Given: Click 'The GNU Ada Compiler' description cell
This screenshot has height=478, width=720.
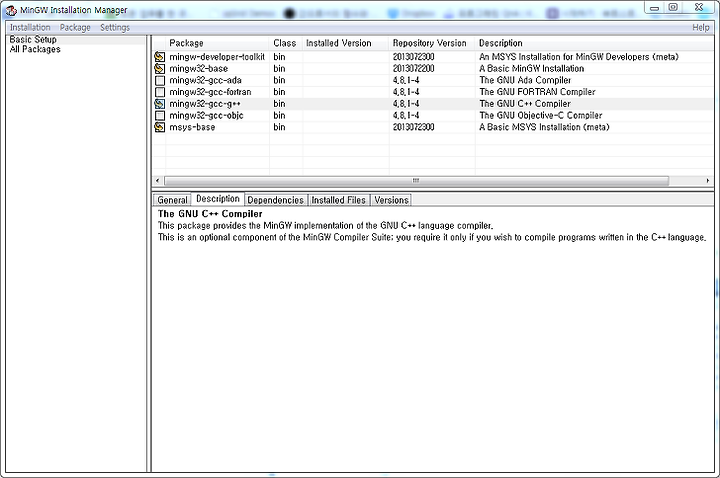Looking at the screenshot, I should (525, 80).
